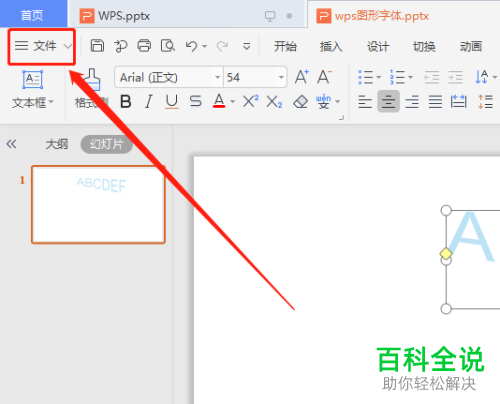Open the customize quick access toolbar dropdown
Viewport: 500px width, 404px height.
pos(246,46)
